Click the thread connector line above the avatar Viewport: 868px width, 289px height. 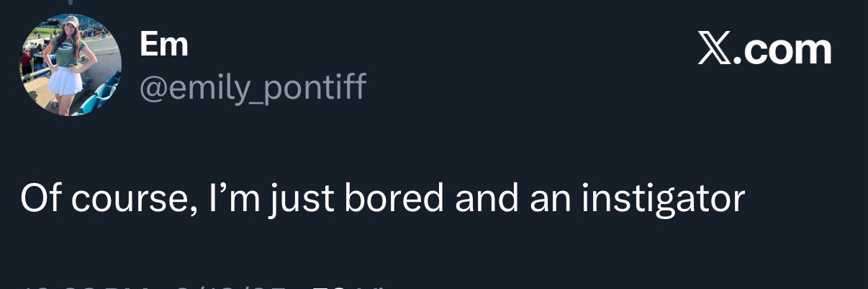click(x=70, y=2)
